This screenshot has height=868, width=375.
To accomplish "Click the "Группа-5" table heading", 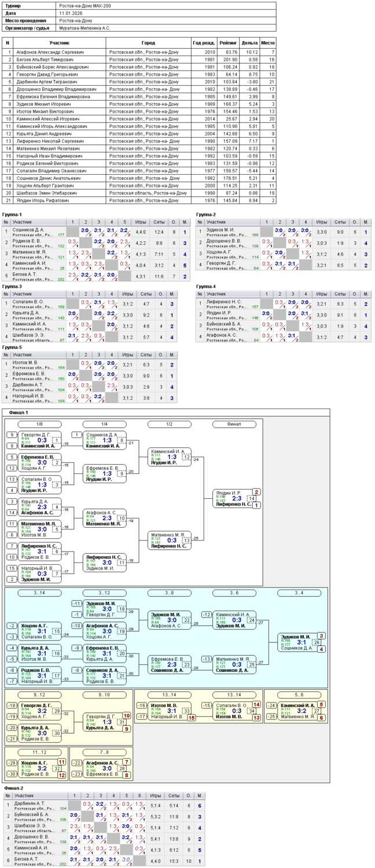I will [x=12, y=347].
